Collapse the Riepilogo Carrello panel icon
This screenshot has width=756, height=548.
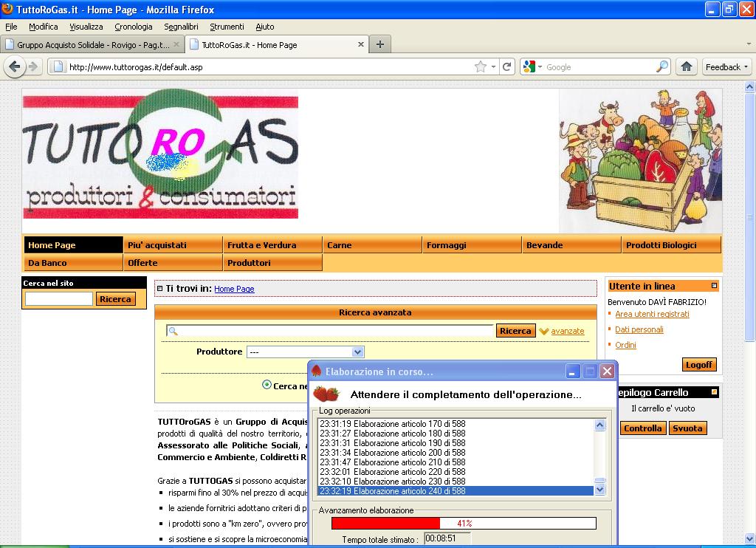[714, 392]
